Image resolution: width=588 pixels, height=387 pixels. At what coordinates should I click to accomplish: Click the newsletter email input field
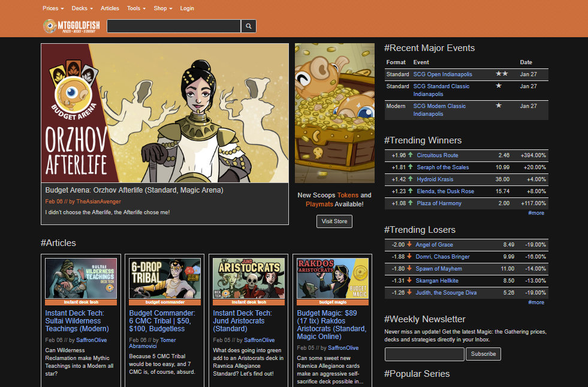tap(424, 354)
